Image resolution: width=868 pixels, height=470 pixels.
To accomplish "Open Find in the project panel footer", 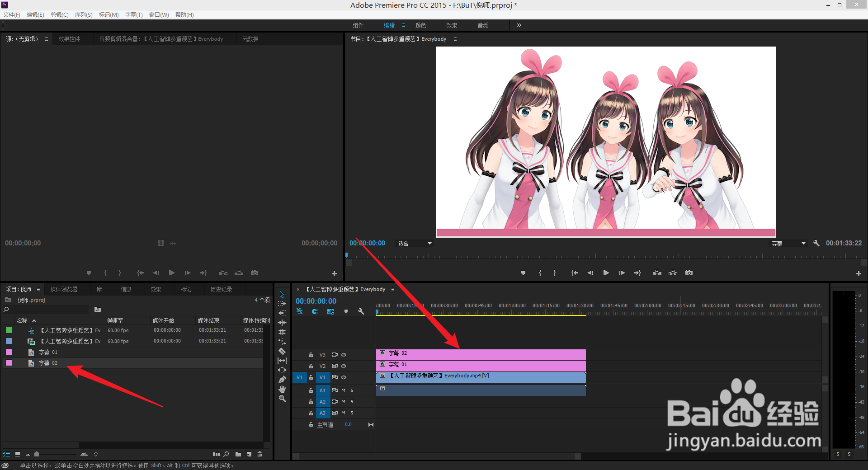I will click(x=226, y=454).
